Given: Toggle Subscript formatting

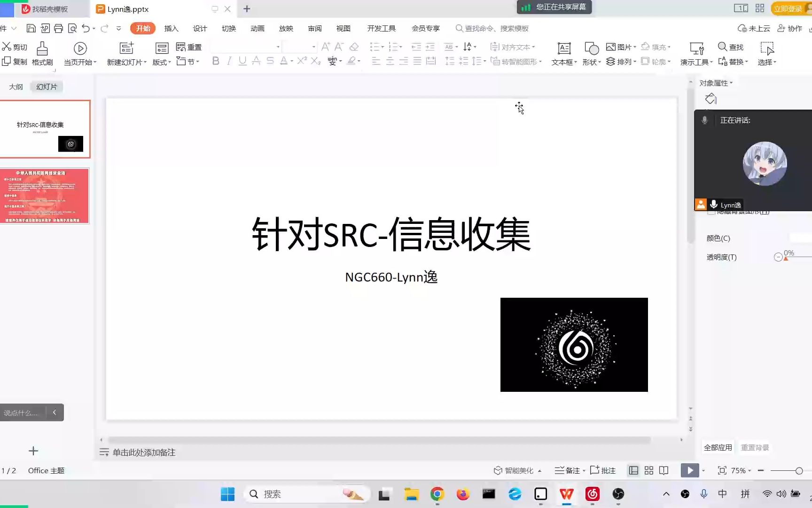Looking at the screenshot, I should (x=316, y=61).
